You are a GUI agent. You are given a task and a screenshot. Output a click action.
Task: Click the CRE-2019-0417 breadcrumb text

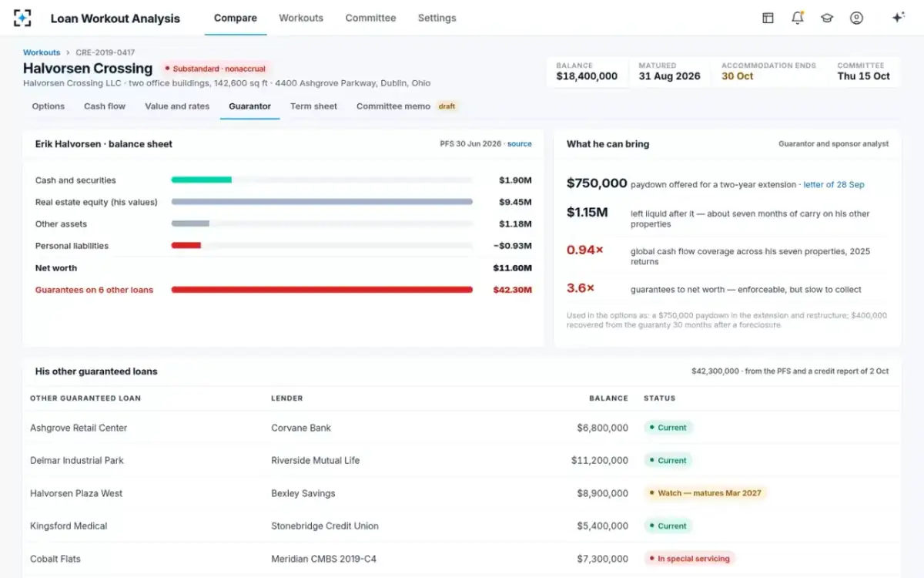(105, 52)
